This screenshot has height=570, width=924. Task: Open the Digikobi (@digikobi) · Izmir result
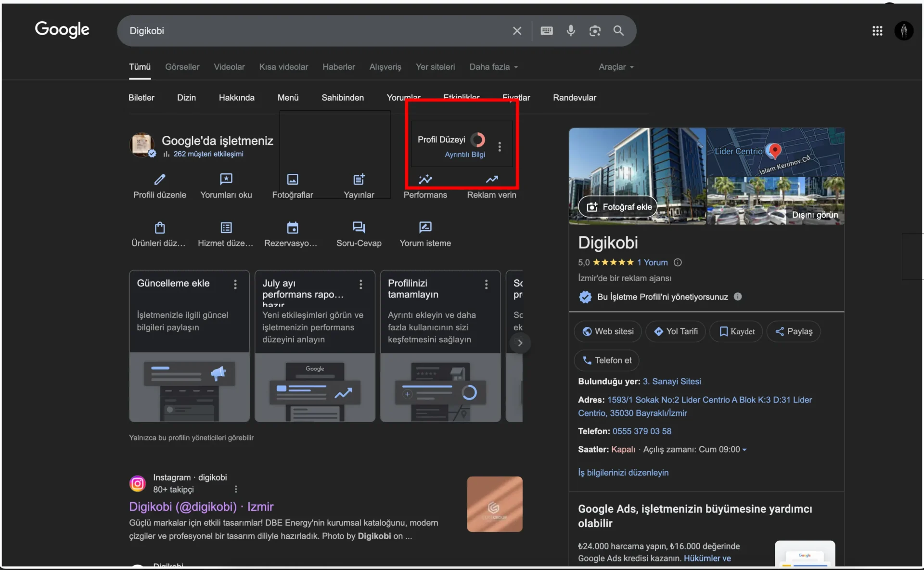pos(201,506)
